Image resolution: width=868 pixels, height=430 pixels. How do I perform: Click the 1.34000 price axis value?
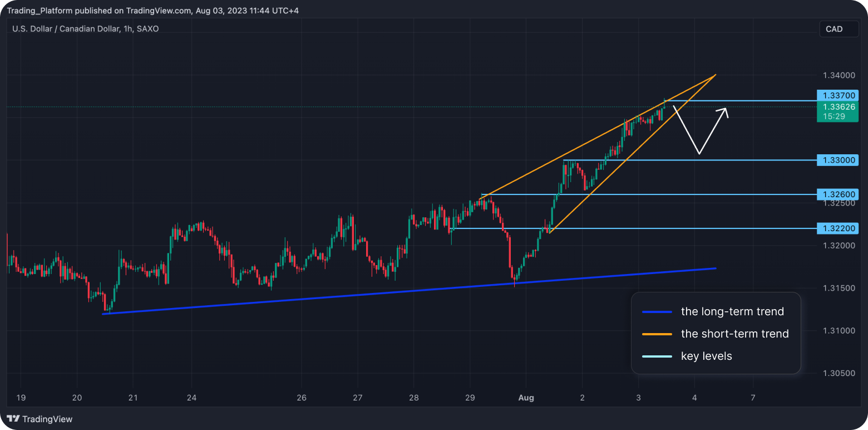[839, 75]
